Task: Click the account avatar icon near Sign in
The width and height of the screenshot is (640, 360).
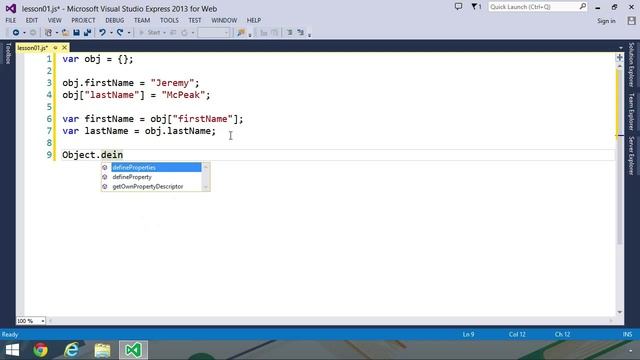Action: (x=631, y=21)
